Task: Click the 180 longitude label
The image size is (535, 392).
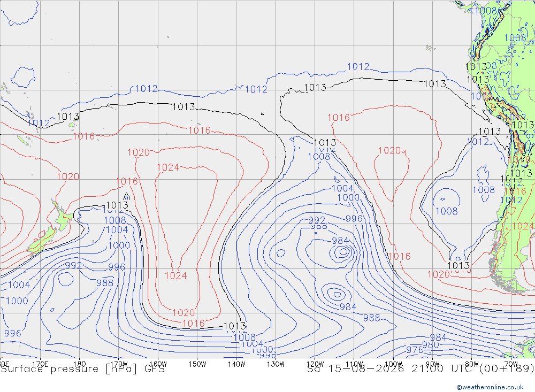Action: tap(80, 364)
